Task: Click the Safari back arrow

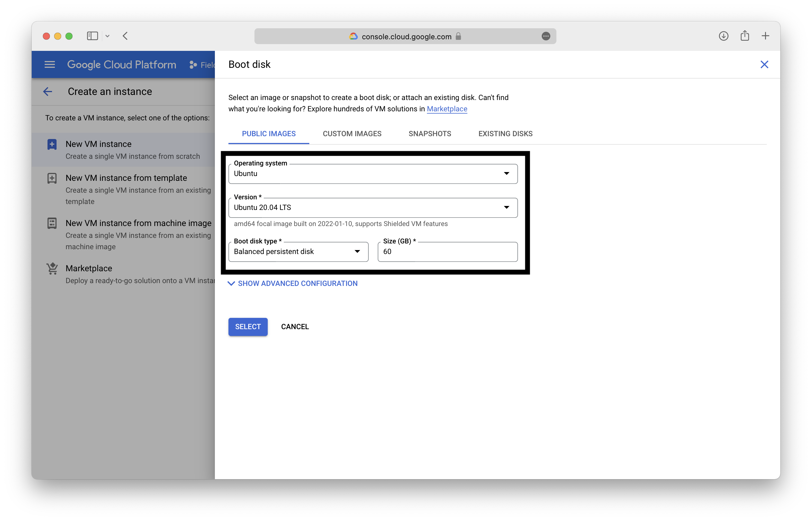Action: click(125, 36)
